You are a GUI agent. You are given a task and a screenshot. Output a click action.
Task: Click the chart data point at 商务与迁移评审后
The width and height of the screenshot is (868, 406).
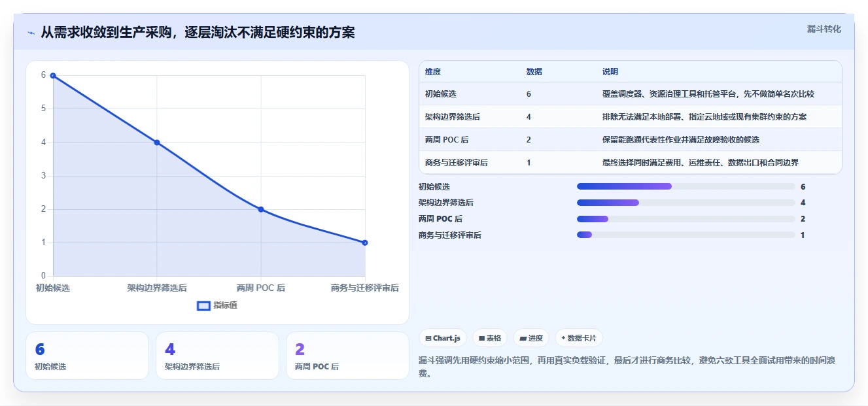[365, 243]
